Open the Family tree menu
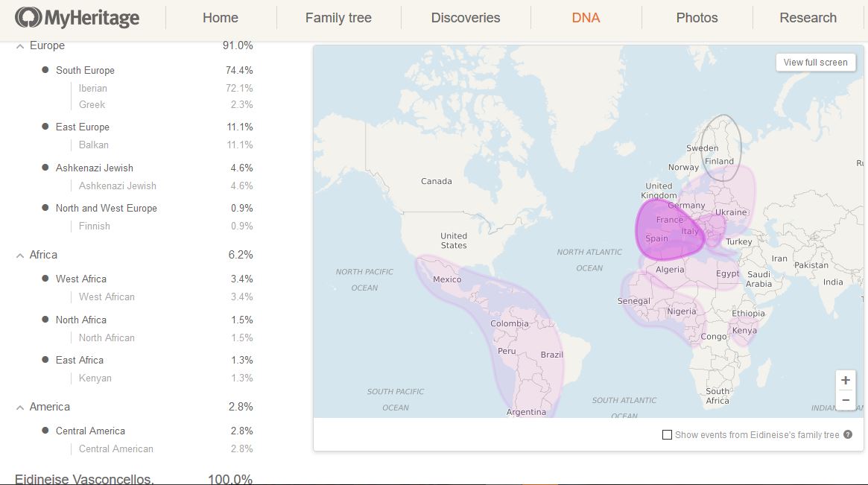 point(338,18)
